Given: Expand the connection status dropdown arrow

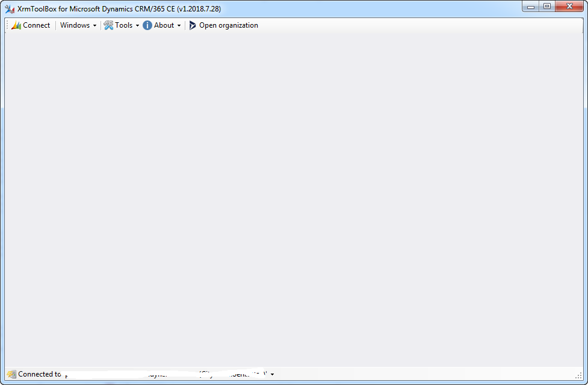Looking at the screenshot, I should click(x=272, y=374).
